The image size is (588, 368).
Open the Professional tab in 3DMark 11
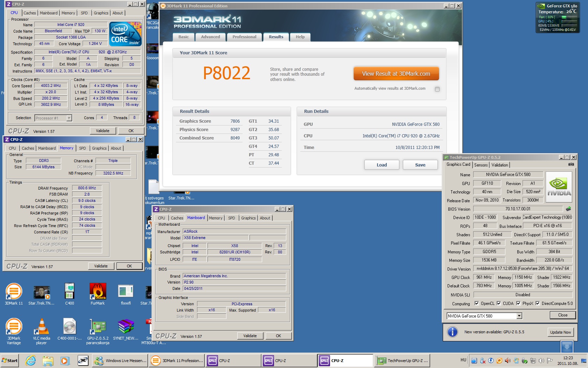(x=244, y=37)
